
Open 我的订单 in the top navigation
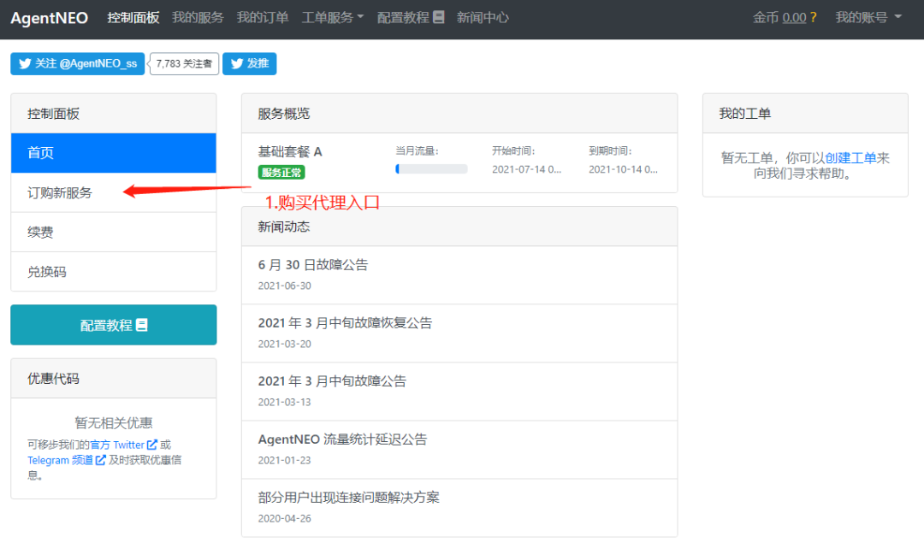pyautogui.click(x=263, y=17)
